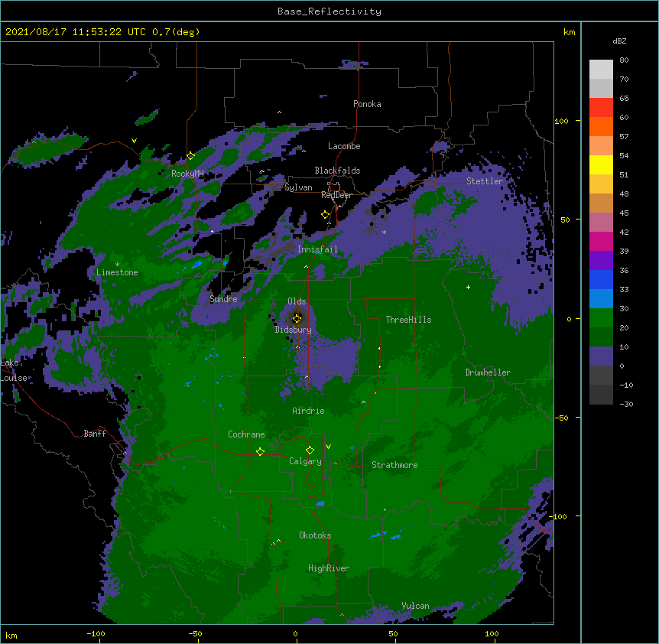
Task: Click the orange 57-60 dBZ legend swatch
Action: point(601,126)
